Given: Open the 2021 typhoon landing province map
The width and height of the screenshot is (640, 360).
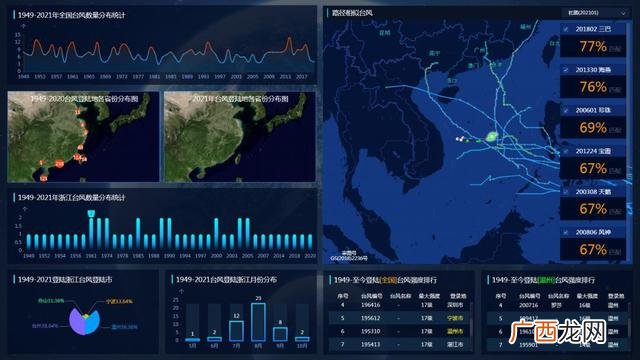Looking at the screenshot, I should 240,137.
